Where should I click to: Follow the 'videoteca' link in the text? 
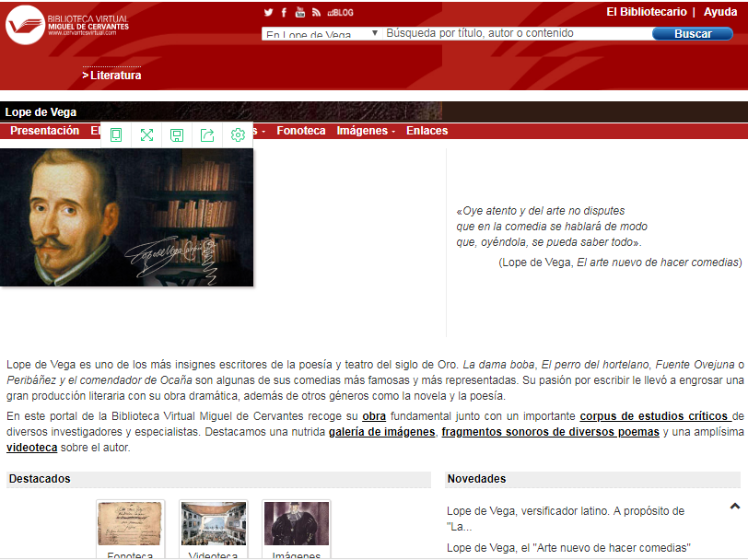[x=32, y=448]
